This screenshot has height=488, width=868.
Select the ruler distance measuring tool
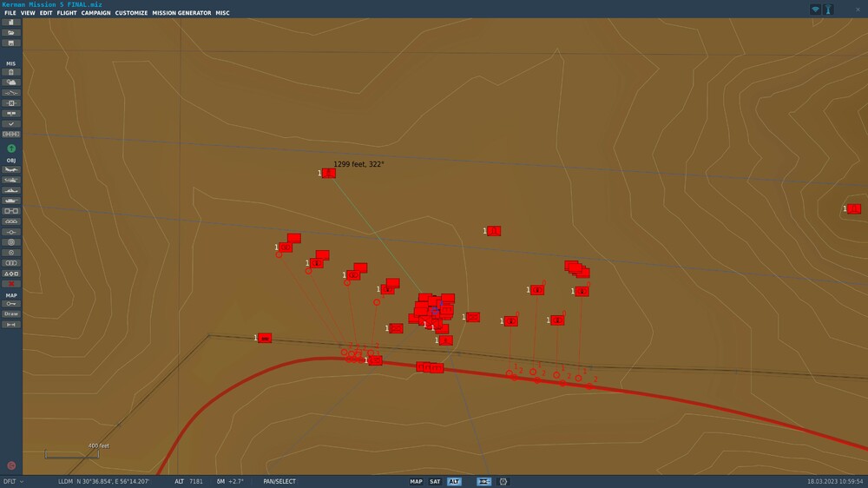pyautogui.click(x=11, y=325)
